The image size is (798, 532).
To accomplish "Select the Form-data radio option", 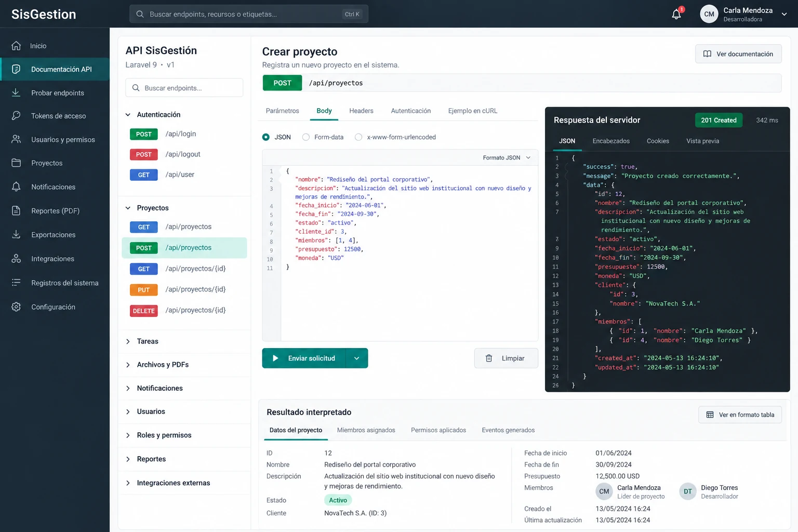I will tap(306, 137).
